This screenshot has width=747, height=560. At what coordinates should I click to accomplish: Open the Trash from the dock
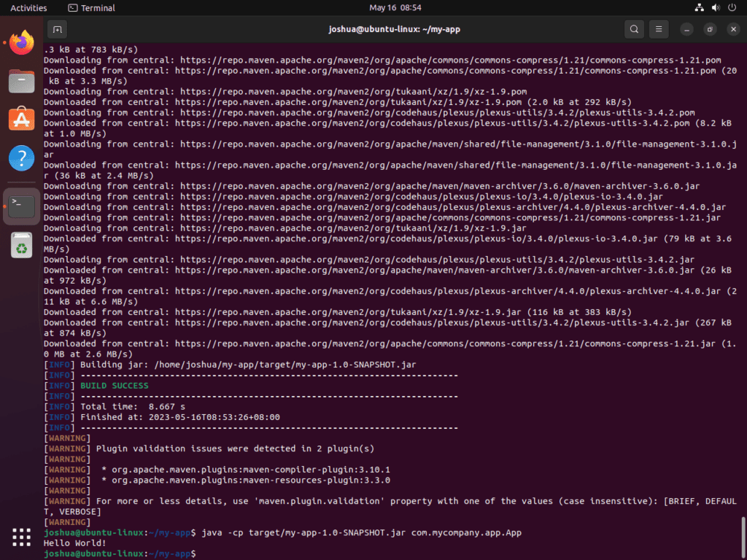(21, 246)
